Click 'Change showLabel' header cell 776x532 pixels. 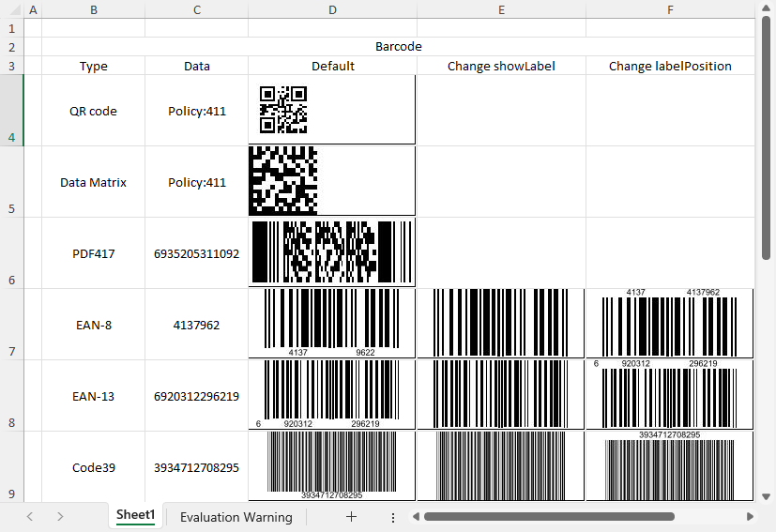(501, 66)
